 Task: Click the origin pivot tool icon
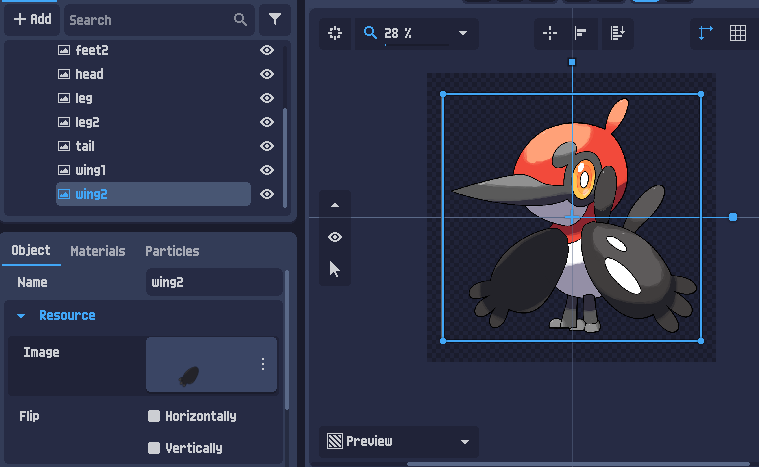(x=550, y=33)
